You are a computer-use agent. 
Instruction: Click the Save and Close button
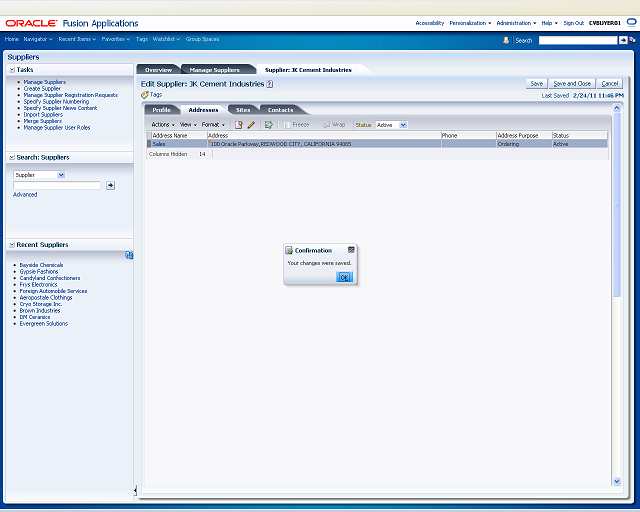[x=572, y=84]
